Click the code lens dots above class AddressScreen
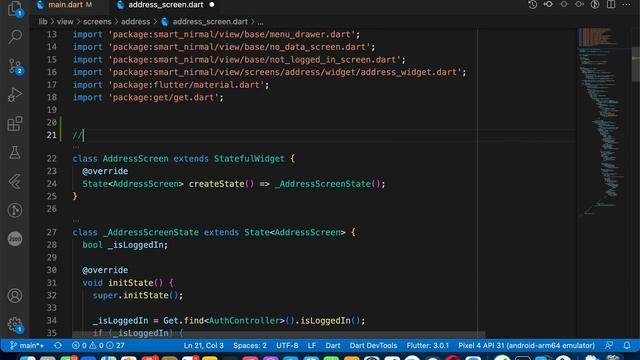 pyautogui.click(x=76, y=147)
